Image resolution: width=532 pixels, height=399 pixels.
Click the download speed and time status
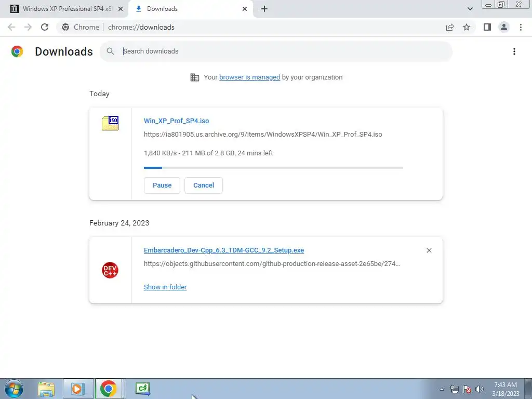pyautogui.click(x=208, y=153)
